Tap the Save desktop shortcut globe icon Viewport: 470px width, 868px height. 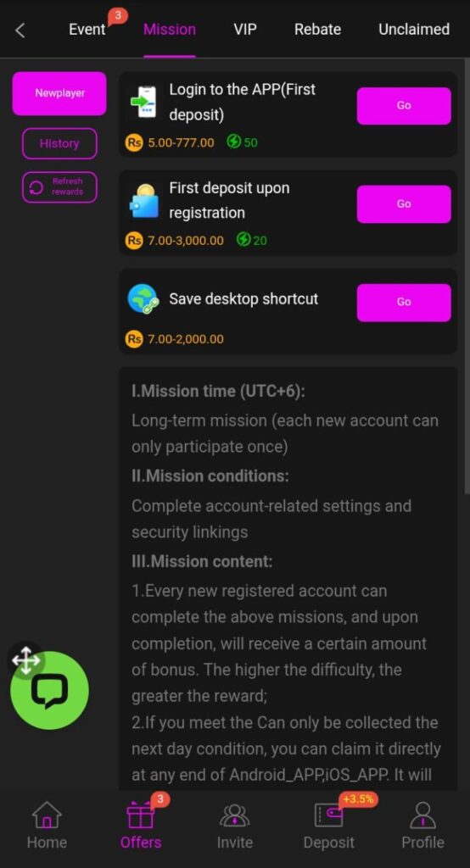(143, 299)
